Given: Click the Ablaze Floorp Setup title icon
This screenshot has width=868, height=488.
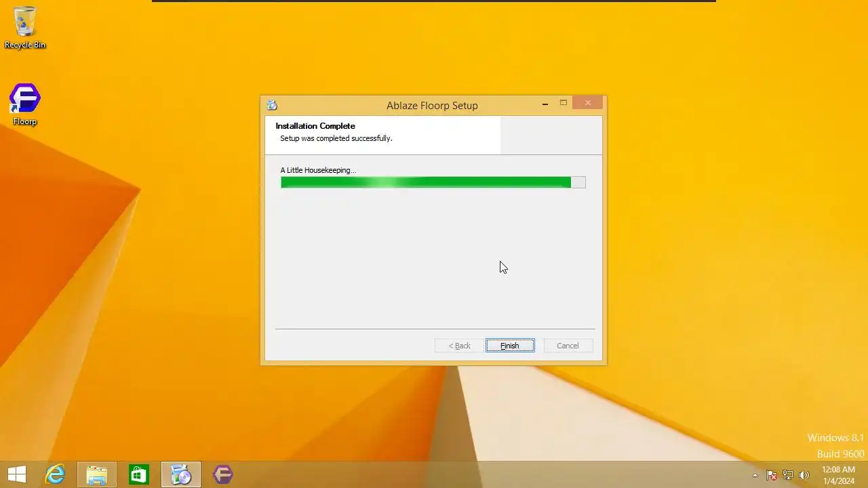Looking at the screenshot, I should 272,105.
